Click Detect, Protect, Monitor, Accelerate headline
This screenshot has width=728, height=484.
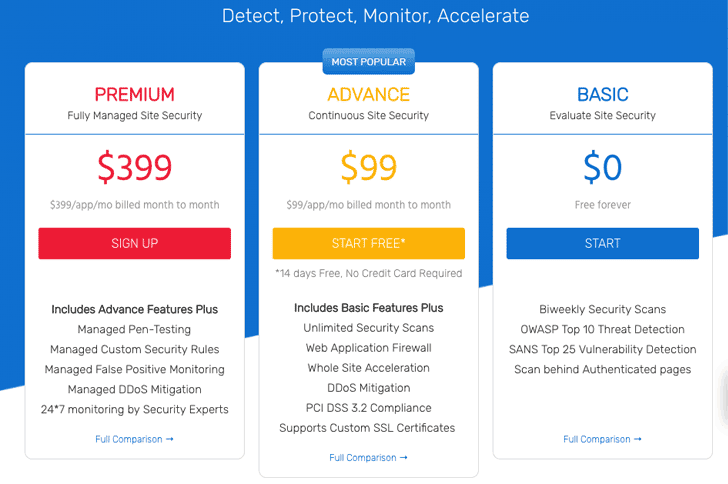375,16
